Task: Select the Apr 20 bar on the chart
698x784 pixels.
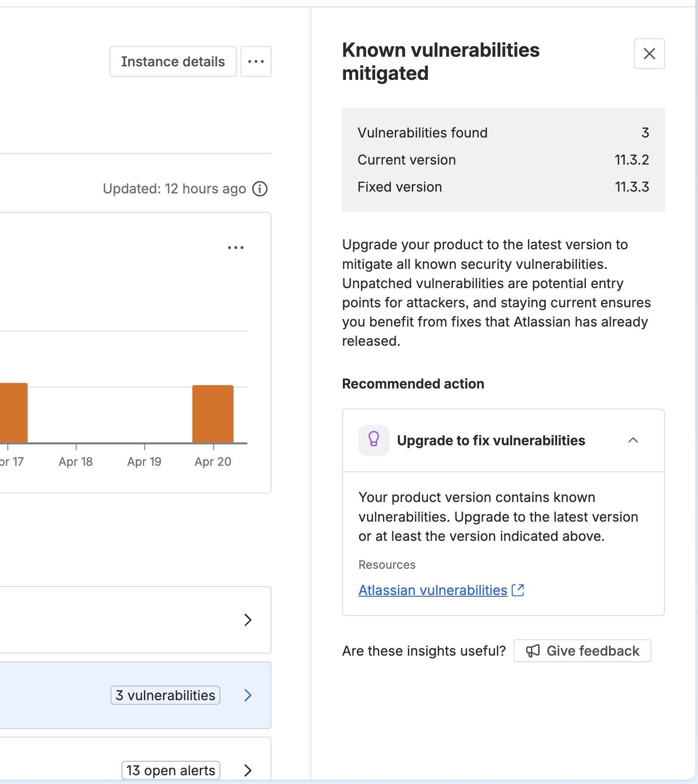Action: [212, 414]
